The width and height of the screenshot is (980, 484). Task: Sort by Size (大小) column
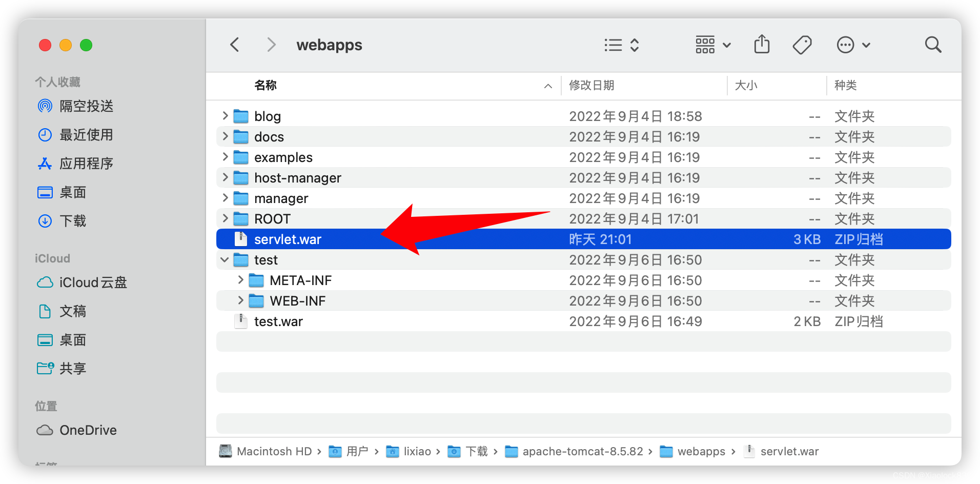[x=746, y=85]
